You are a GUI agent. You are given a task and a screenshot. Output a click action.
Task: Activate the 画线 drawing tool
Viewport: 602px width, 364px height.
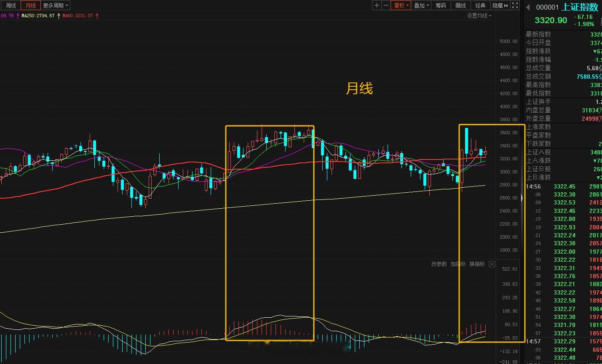[x=460, y=5]
